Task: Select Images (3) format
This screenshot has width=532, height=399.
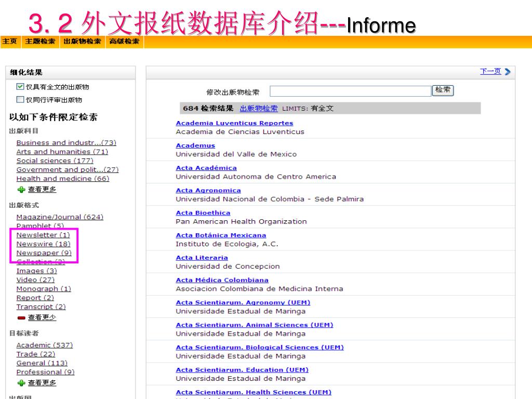Action: tap(37, 271)
